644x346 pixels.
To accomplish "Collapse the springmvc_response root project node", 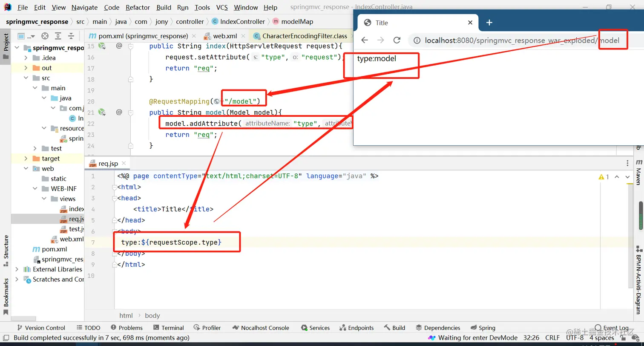I will [17, 48].
